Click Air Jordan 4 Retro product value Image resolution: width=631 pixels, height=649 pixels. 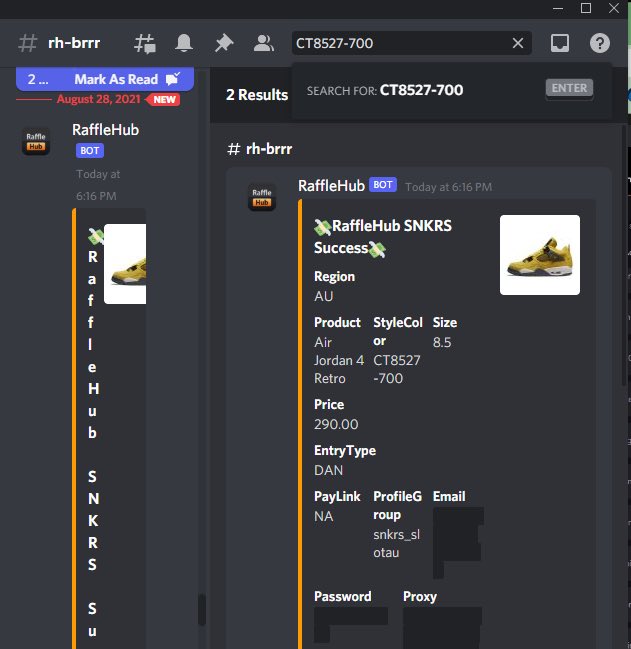click(x=339, y=361)
